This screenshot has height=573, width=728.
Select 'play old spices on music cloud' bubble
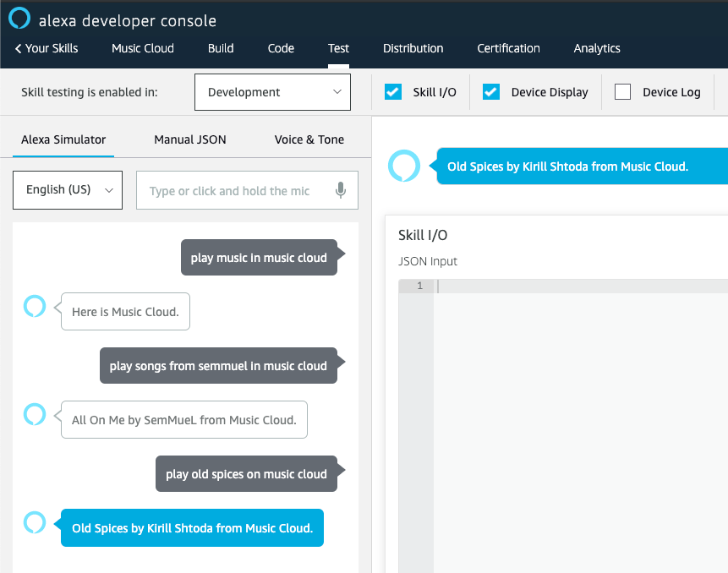tap(246, 474)
